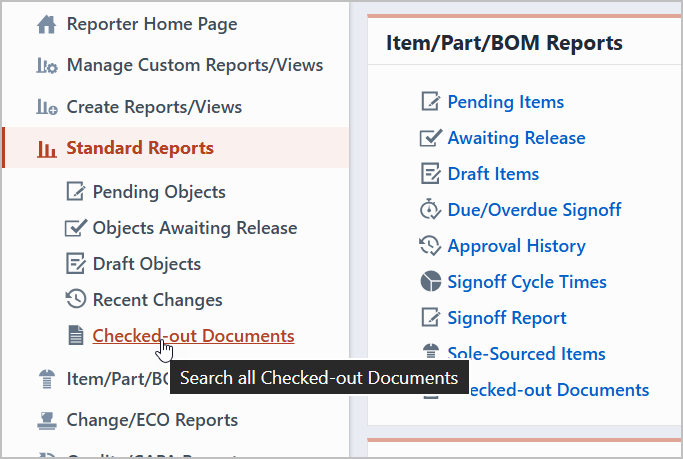Open Sole-Sourced Items report
Image resolution: width=683 pixels, height=459 pixels.
[527, 354]
